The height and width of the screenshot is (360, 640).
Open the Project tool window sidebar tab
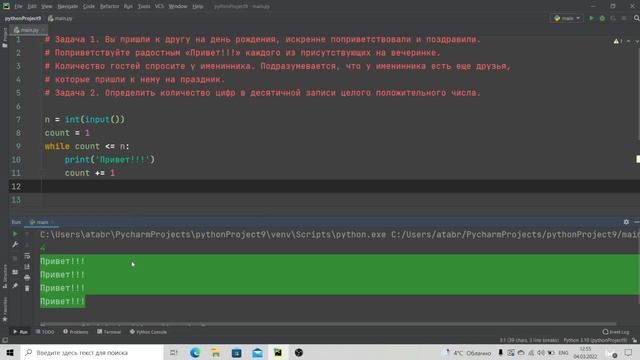pos(4,38)
